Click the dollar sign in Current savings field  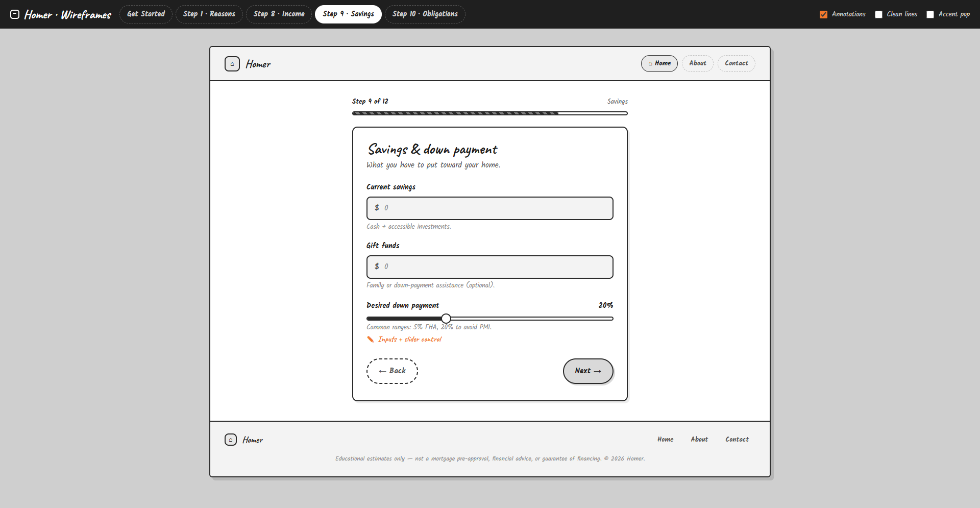(377, 208)
